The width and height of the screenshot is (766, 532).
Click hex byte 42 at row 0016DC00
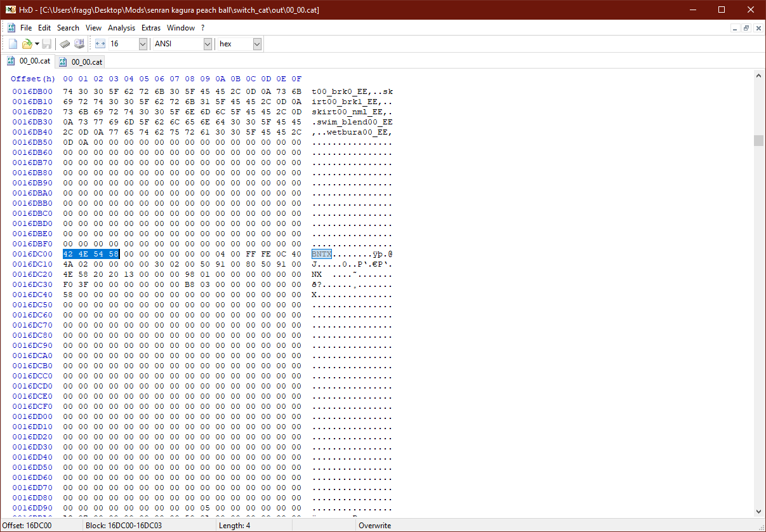pyautogui.click(x=69, y=254)
